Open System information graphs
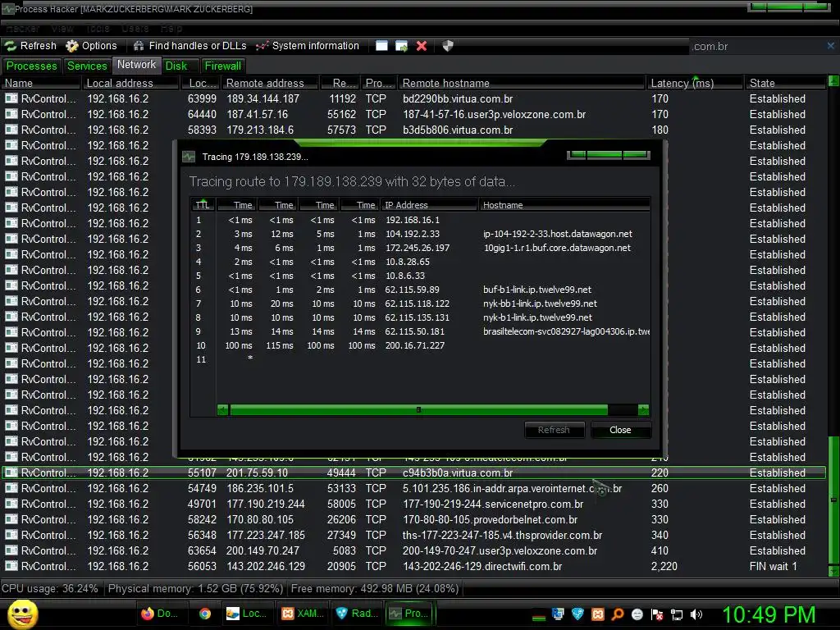This screenshot has width=840, height=630. click(x=308, y=46)
